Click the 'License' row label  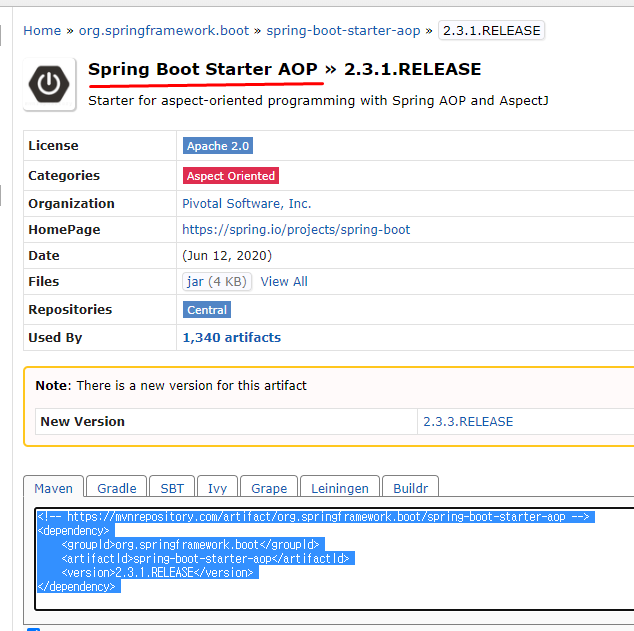(x=53, y=146)
